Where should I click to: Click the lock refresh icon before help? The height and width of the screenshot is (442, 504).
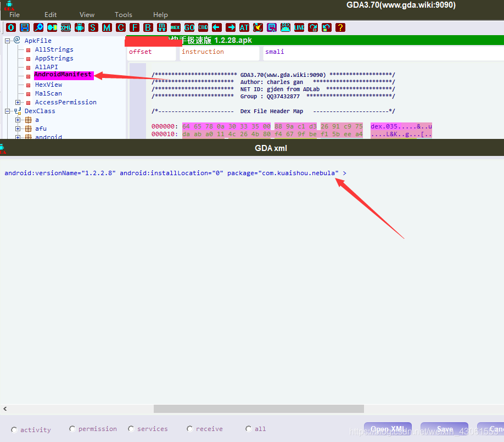click(x=327, y=27)
